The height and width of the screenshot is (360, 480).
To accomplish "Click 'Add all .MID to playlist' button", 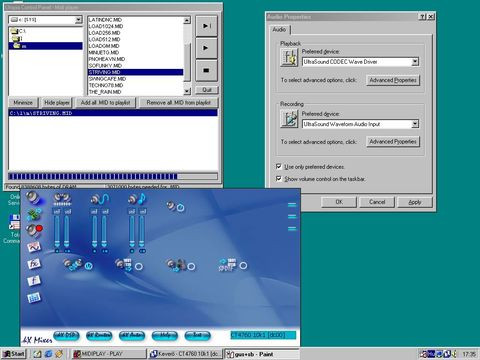I will coord(105,103).
